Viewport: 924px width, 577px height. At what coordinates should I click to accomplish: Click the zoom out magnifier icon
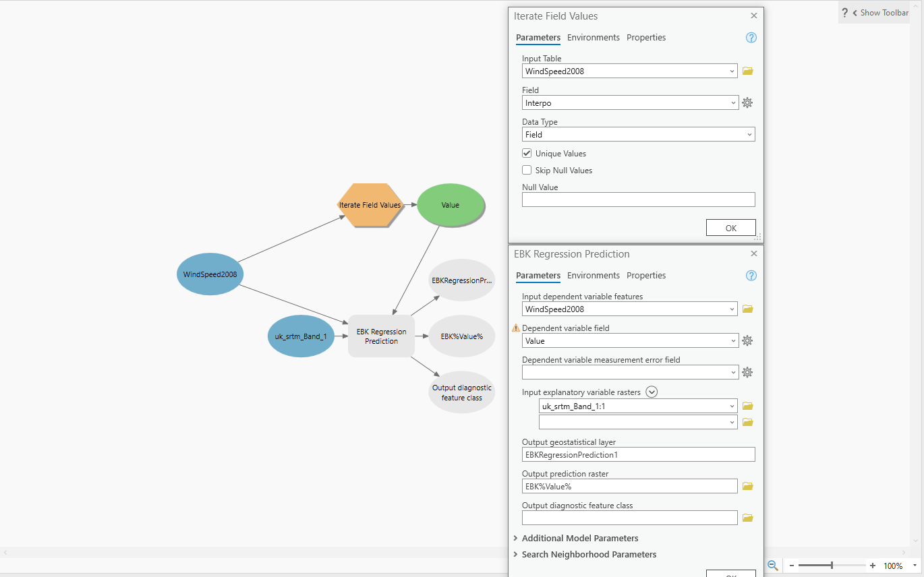(x=773, y=566)
